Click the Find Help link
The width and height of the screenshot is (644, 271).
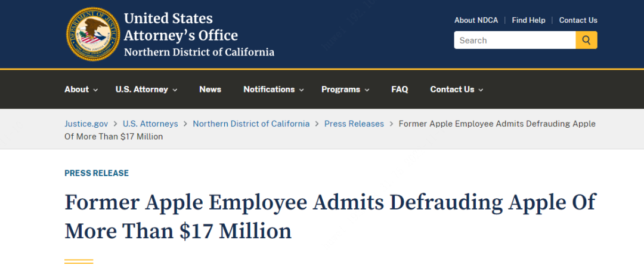528,20
